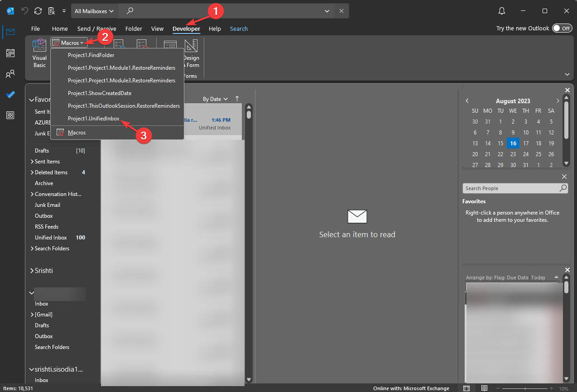Expand the [Gmail] folder
Viewport: 577px width, 392px height.
pos(32,315)
